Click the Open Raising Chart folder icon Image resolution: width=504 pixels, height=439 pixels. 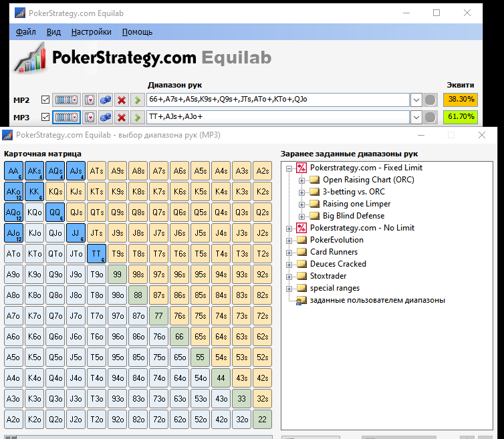coord(314,180)
